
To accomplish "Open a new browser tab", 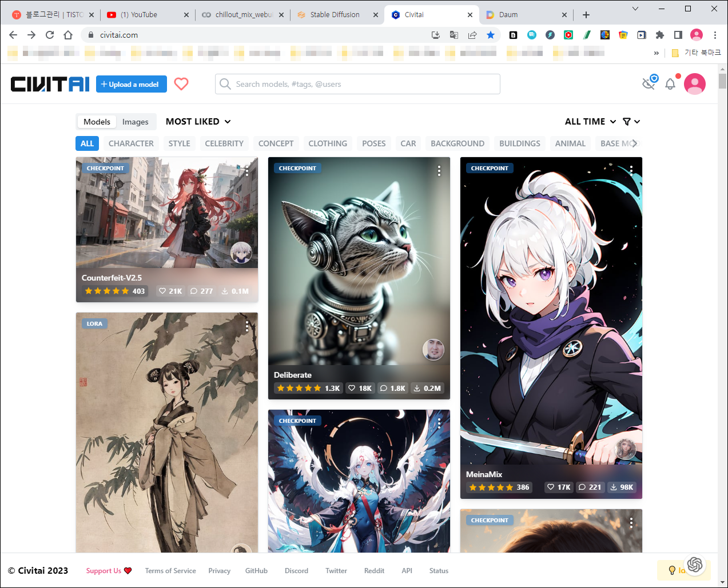I will [x=586, y=15].
